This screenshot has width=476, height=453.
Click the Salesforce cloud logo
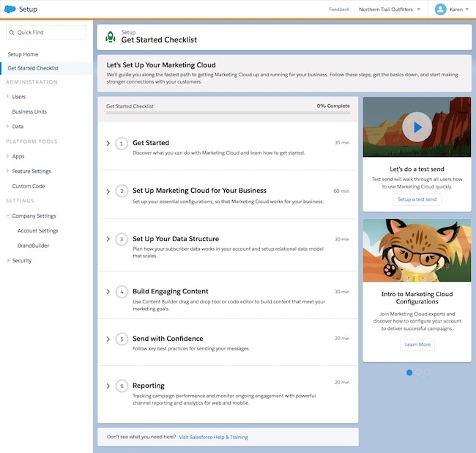10,10
